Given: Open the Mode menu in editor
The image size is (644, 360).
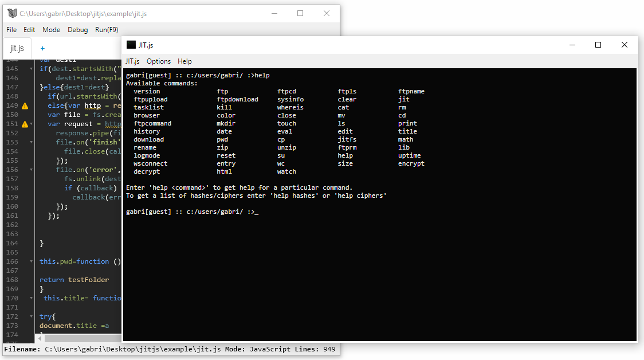Looking at the screenshot, I should (52, 30).
